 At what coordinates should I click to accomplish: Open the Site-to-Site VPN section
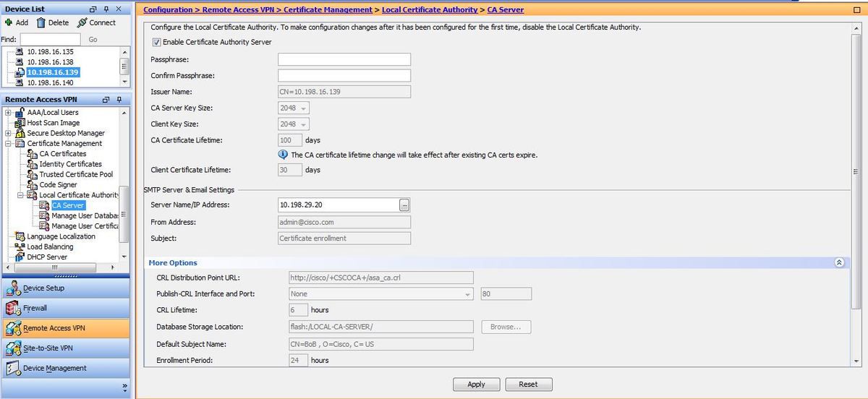[65, 348]
